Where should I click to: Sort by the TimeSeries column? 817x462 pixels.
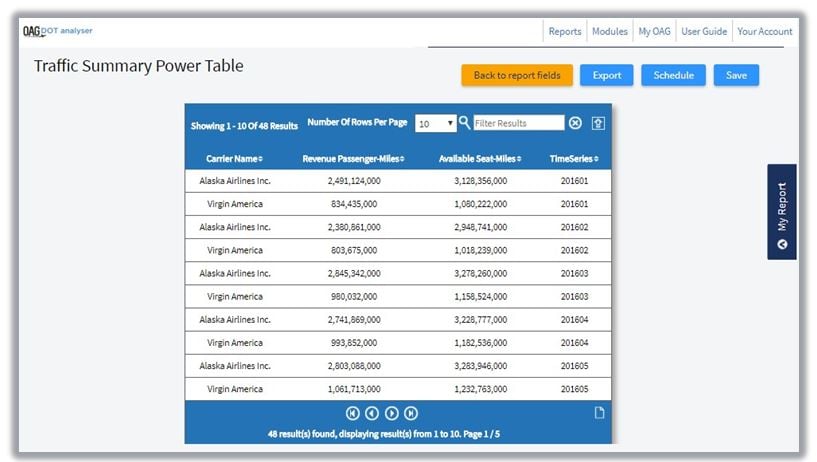pyautogui.click(x=576, y=159)
